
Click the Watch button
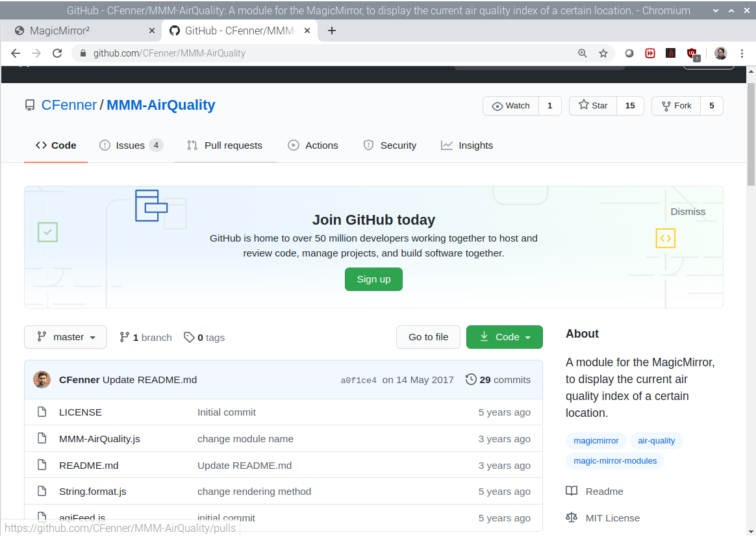510,106
